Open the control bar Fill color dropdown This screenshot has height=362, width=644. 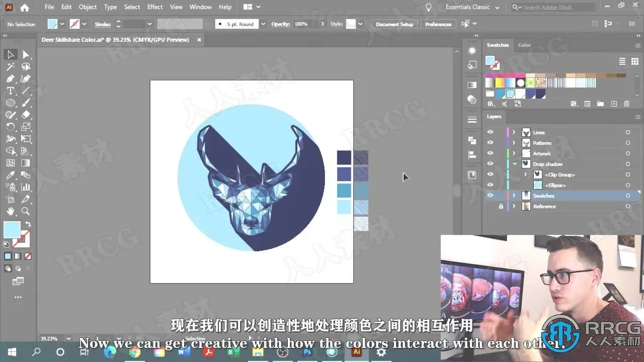tap(62, 24)
